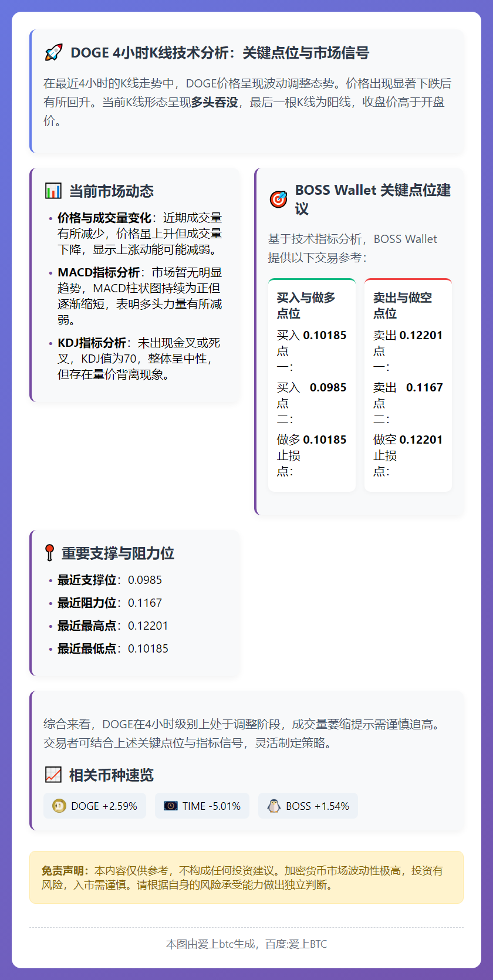The width and height of the screenshot is (493, 980).
Task: Click 做空止损点 value 0.12201
Action: (x=421, y=440)
